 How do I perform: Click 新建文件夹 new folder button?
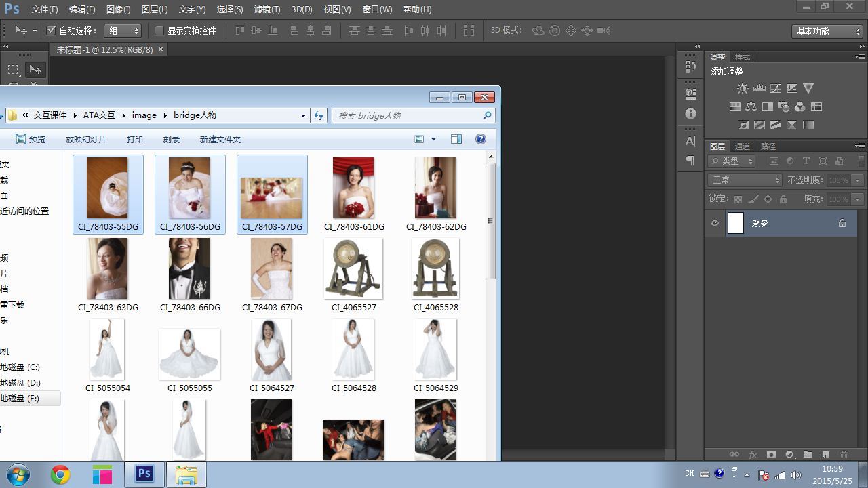[220, 140]
